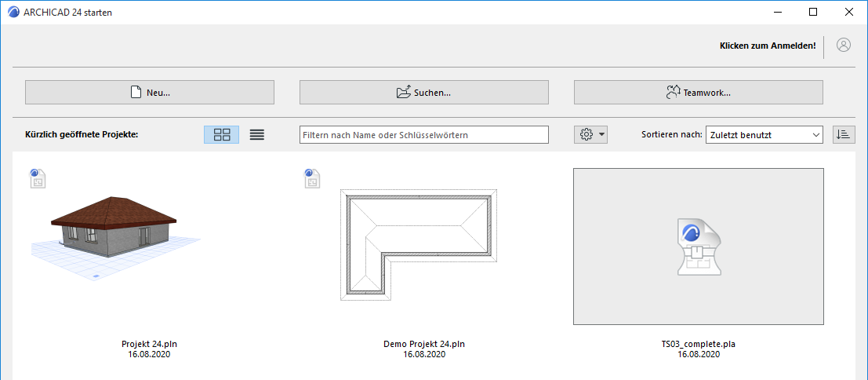Select the 'Projekt 24.pln' file name
This screenshot has width=868, height=380.
150,344
